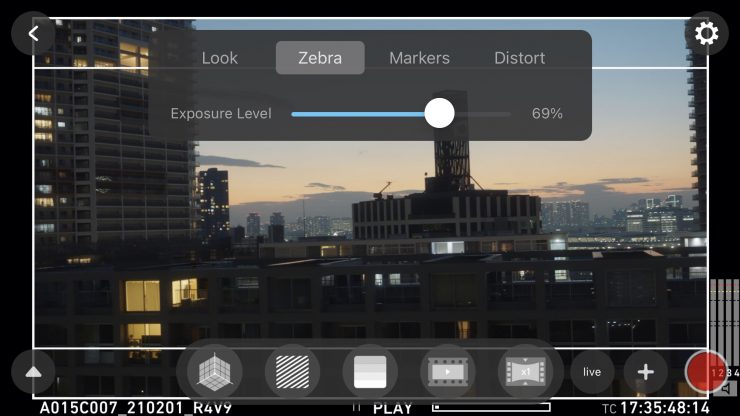The width and height of the screenshot is (740, 416).
Task: Select the Zebra tab
Action: (320, 58)
